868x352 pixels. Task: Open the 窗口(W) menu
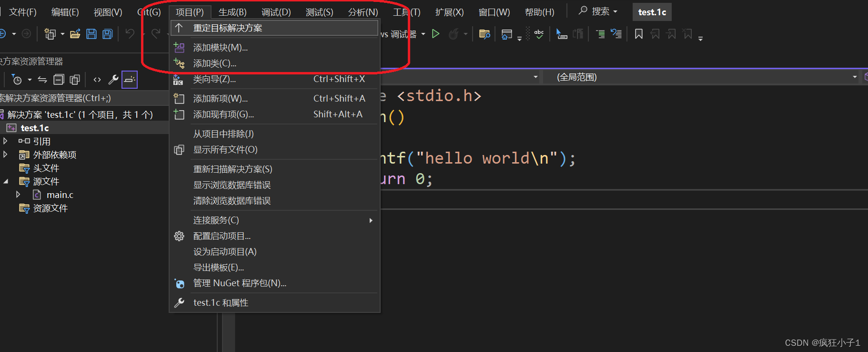pos(494,12)
